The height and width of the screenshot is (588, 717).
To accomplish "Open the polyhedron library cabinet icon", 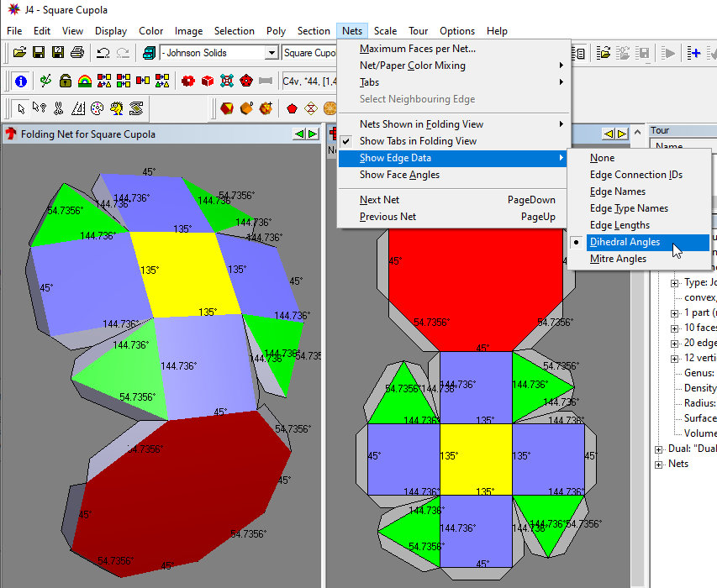I will 149,53.
